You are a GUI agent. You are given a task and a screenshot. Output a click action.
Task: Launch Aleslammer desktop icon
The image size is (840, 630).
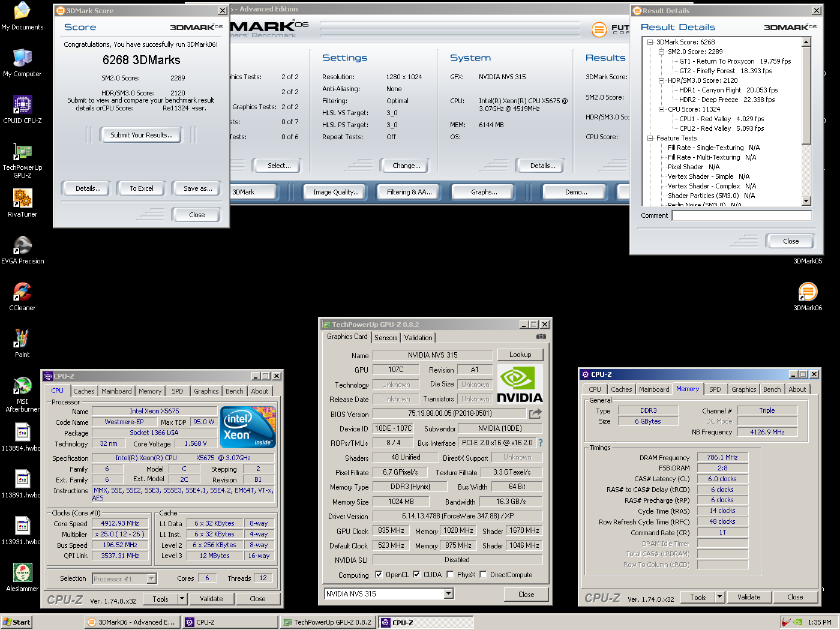pyautogui.click(x=22, y=578)
